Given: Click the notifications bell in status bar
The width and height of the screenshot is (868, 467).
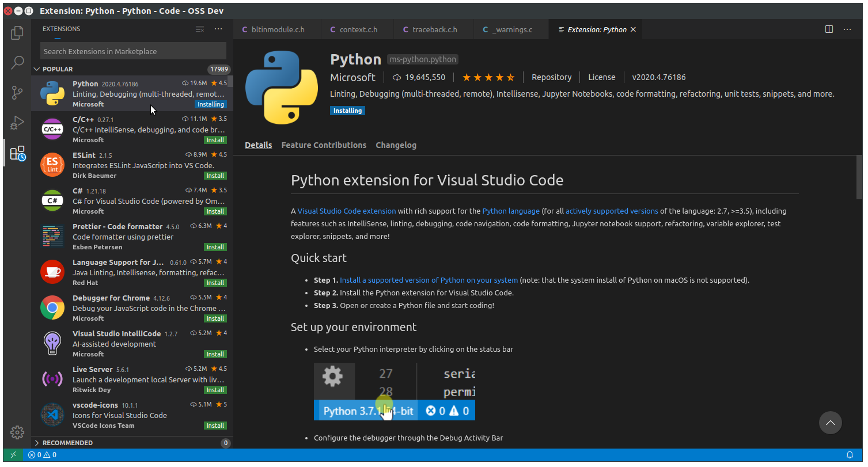Looking at the screenshot, I should [850, 455].
